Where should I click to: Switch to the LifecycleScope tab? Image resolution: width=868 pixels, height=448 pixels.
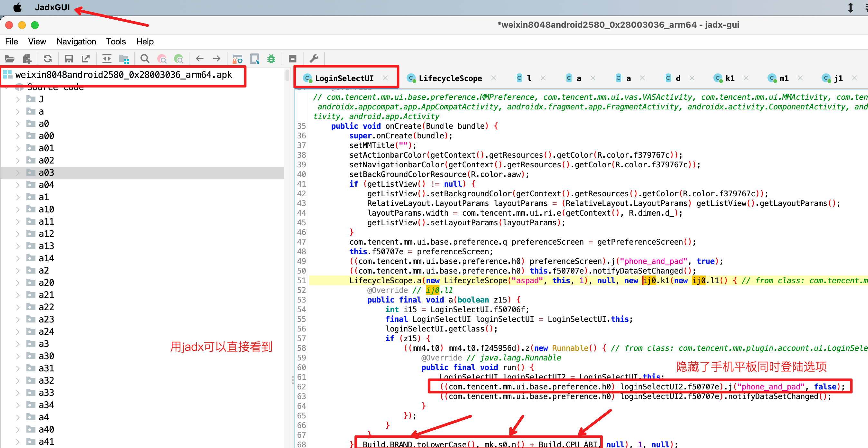pyautogui.click(x=450, y=78)
